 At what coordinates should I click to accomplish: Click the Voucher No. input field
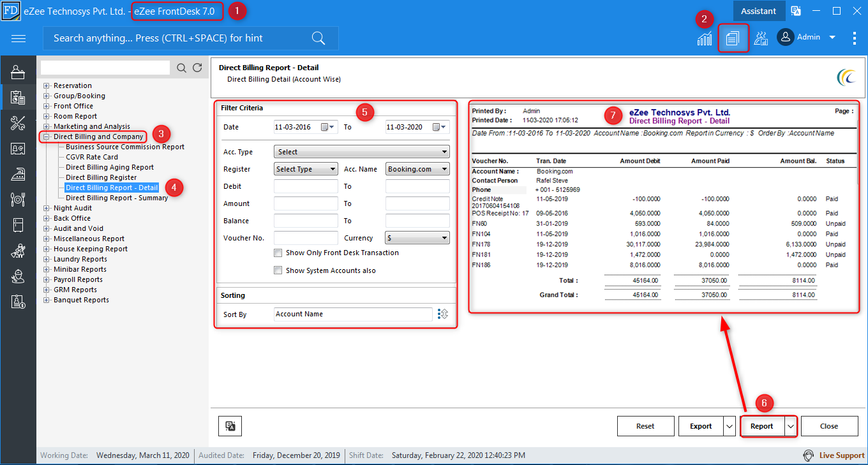(306, 238)
